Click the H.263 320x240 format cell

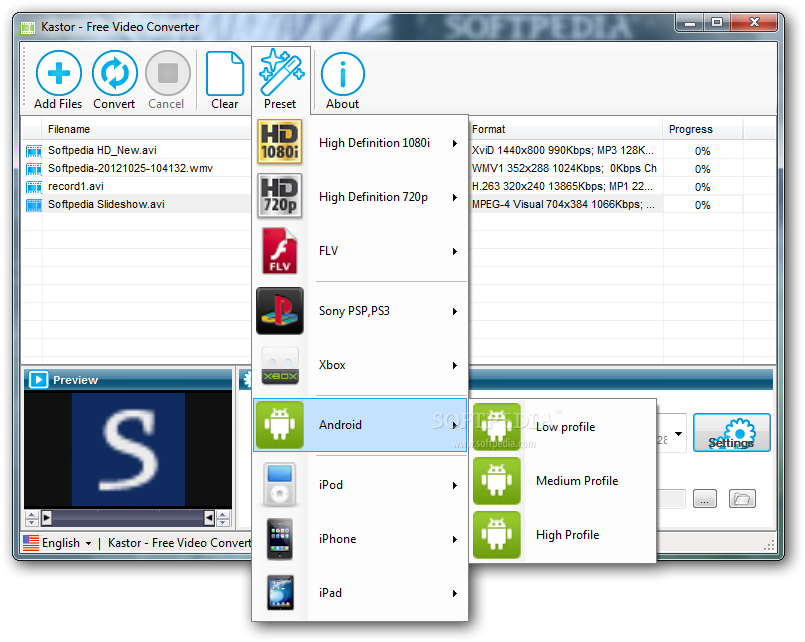[565, 187]
